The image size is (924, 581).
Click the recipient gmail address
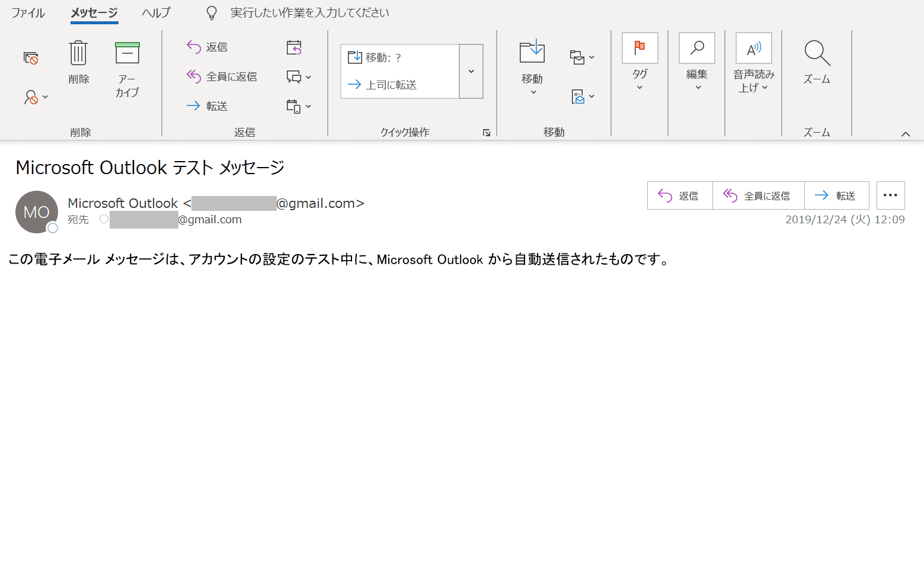click(175, 220)
